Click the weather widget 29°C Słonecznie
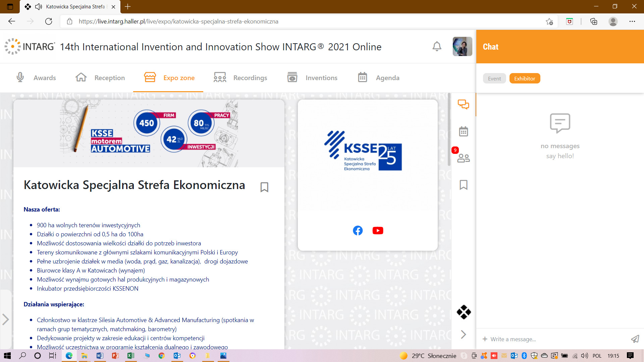Viewport: 644px width, 362px height. pyautogui.click(x=428, y=356)
